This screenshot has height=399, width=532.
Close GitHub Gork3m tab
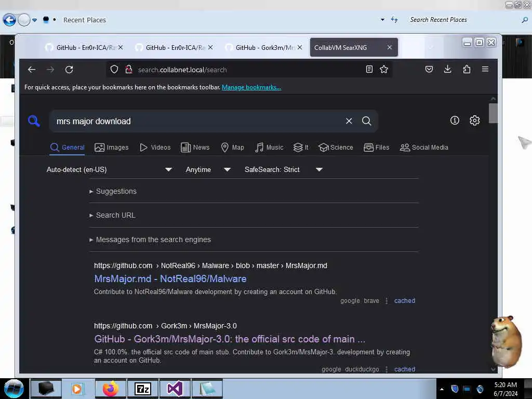pyautogui.click(x=300, y=47)
